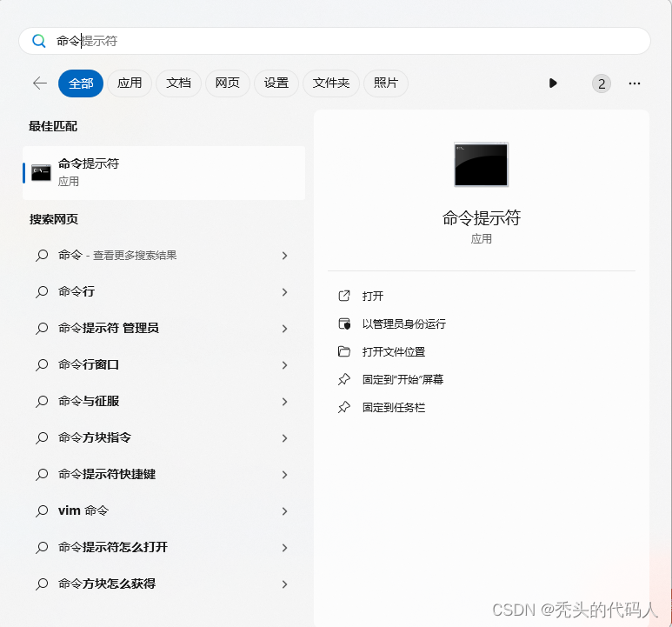The width and height of the screenshot is (672, 627).
Task: Expand chevron next to 命令行
Action: coord(284,292)
